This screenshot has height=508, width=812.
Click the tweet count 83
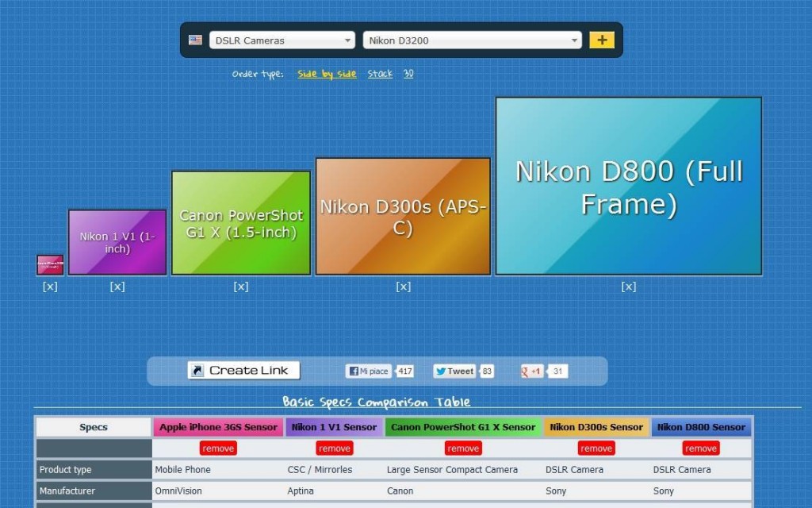487,371
